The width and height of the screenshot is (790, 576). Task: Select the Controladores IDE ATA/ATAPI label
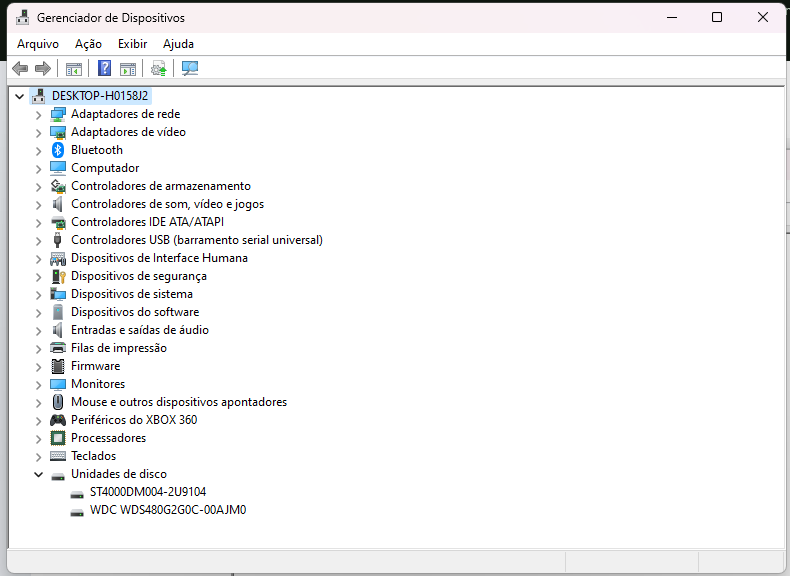pos(147,222)
